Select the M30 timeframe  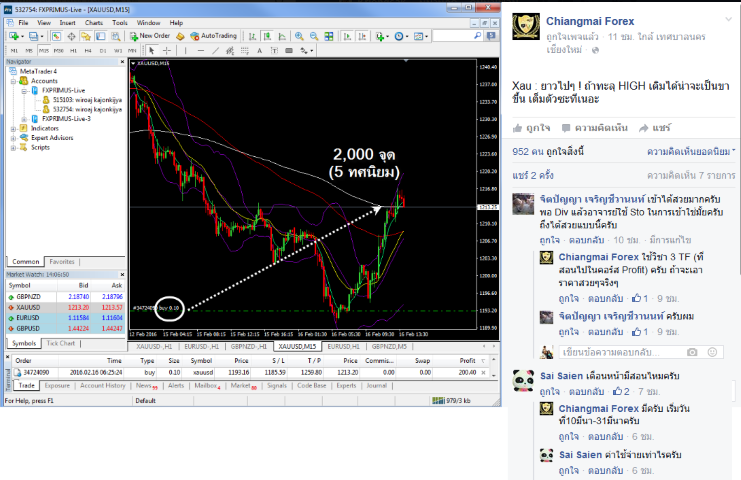click(x=59, y=51)
